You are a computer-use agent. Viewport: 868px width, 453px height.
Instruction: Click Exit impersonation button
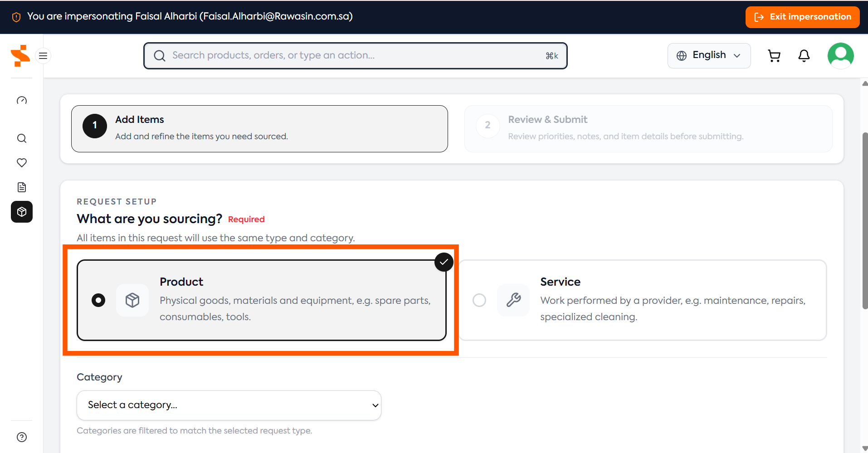point(802,17)
